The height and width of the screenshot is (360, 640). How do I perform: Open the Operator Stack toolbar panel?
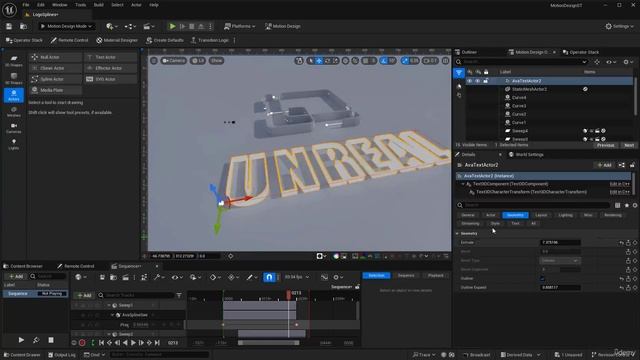tap(24, 40)
